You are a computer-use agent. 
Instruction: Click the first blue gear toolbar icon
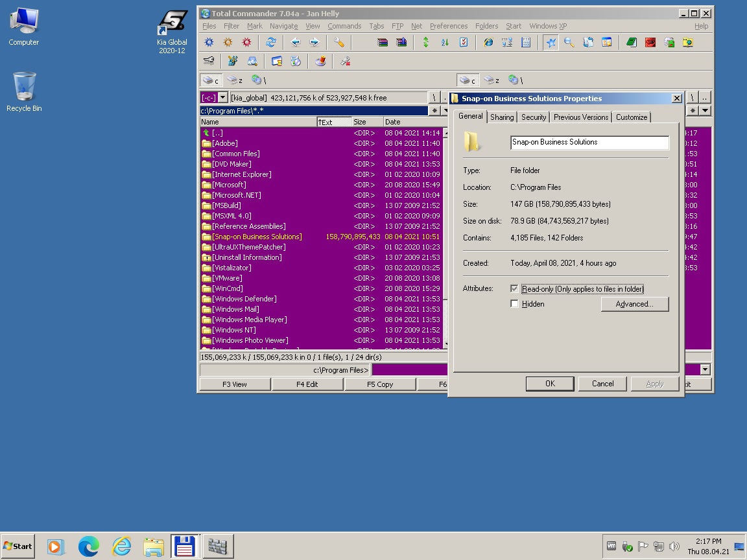(x=209, y=42)
